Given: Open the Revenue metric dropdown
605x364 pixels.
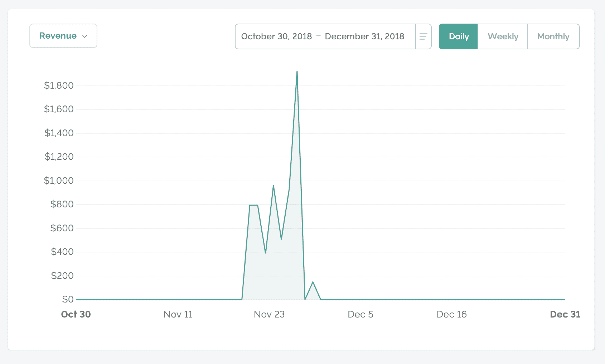Looking at the screenshot, I should click(x=63, y=36).
